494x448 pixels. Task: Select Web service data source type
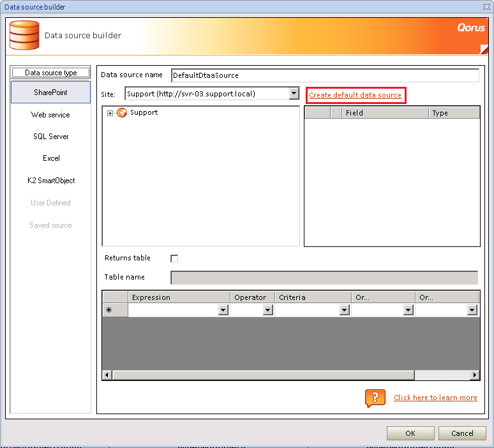[x=50, y=115]
